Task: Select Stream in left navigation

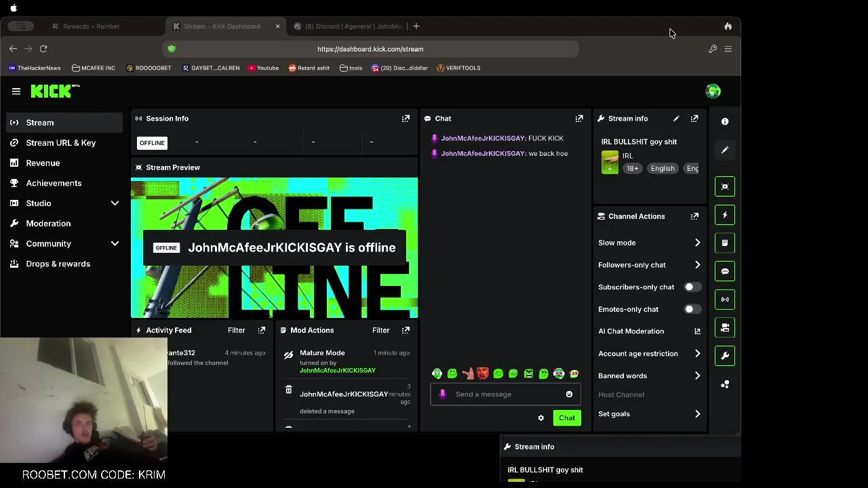Action: click(64, 123)
